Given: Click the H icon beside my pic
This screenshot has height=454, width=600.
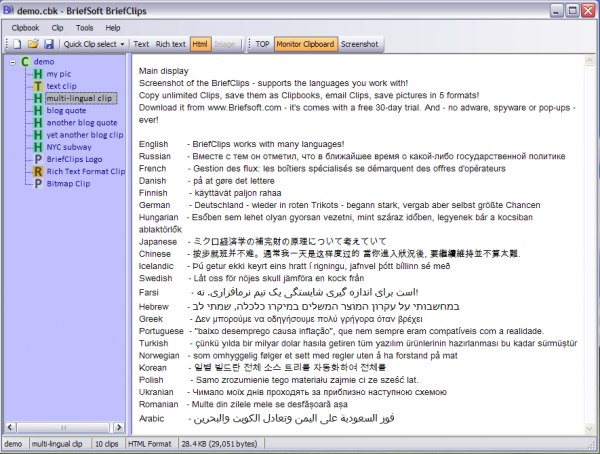Looking at the screenshot, I should click(x=38, y=74).
